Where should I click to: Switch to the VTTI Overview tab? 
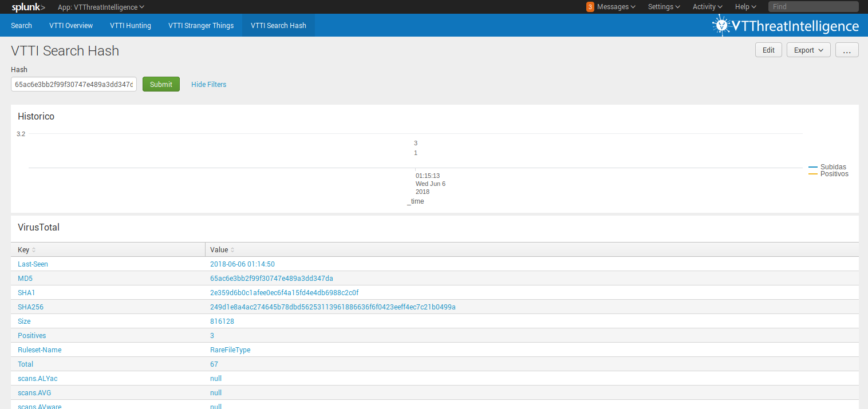pyautogui.click(x=70, y=25)
